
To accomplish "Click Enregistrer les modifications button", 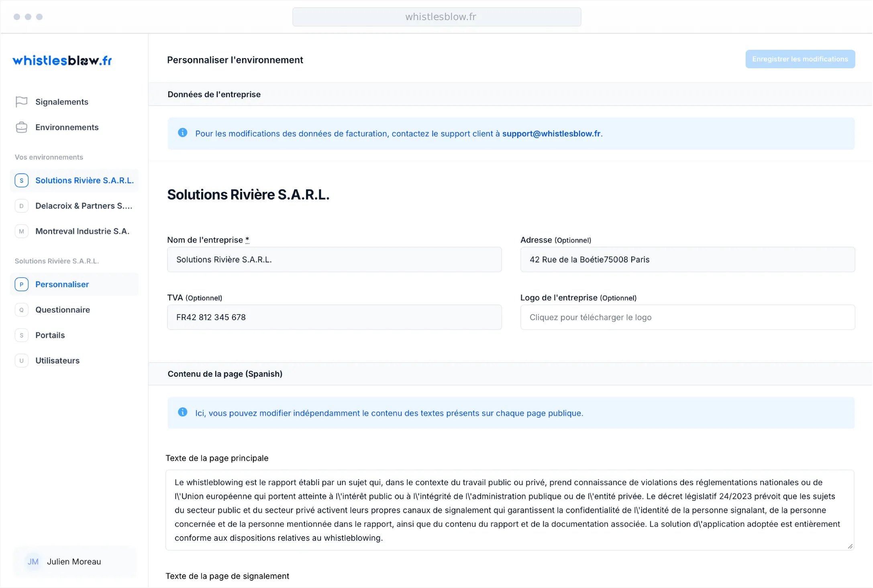I will pos(800,59).
